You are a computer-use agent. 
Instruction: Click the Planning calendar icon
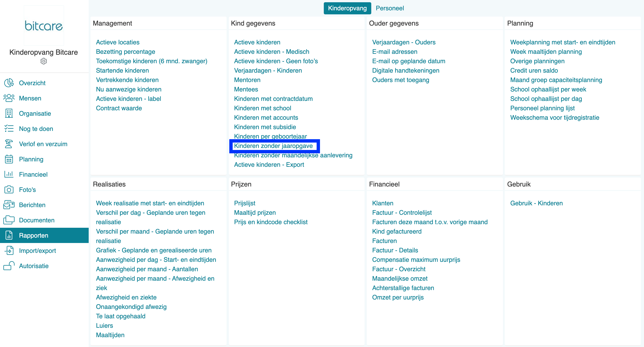click(x=9, y=159)
